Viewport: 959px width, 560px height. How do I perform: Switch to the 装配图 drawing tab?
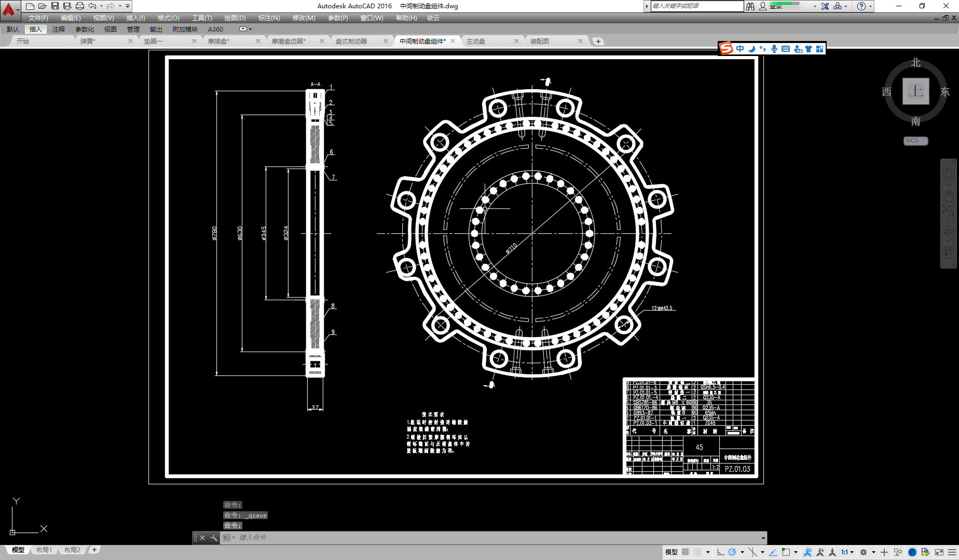coord(540,41)
